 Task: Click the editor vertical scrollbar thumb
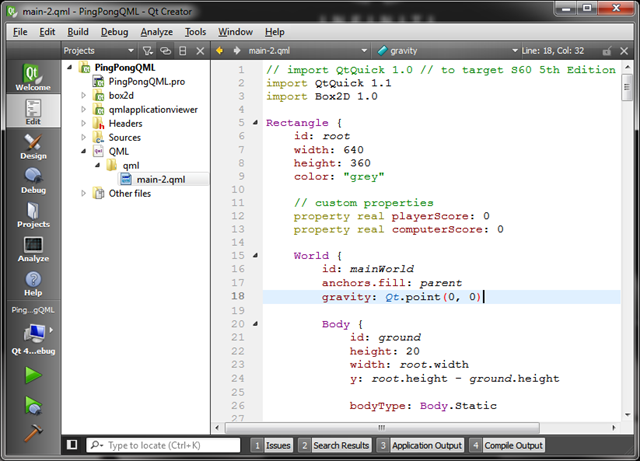(x=627, y=87)
